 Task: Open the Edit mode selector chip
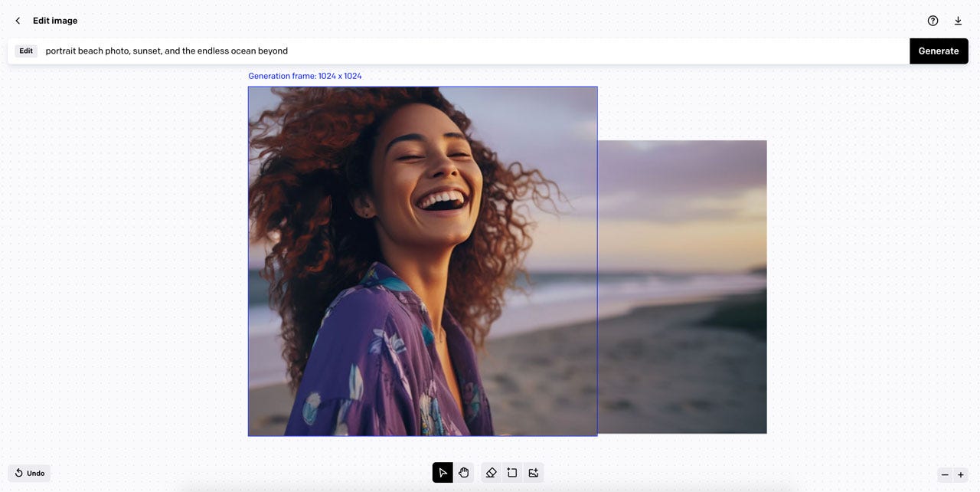26,51
